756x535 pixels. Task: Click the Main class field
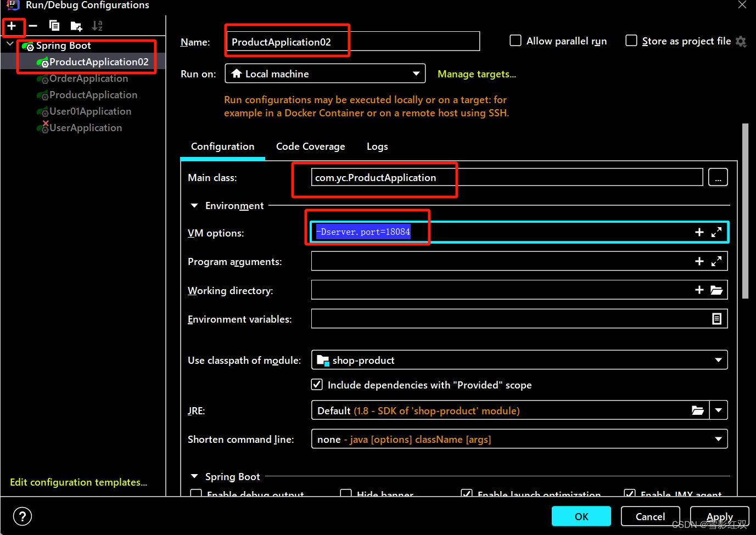coord(507,177)
